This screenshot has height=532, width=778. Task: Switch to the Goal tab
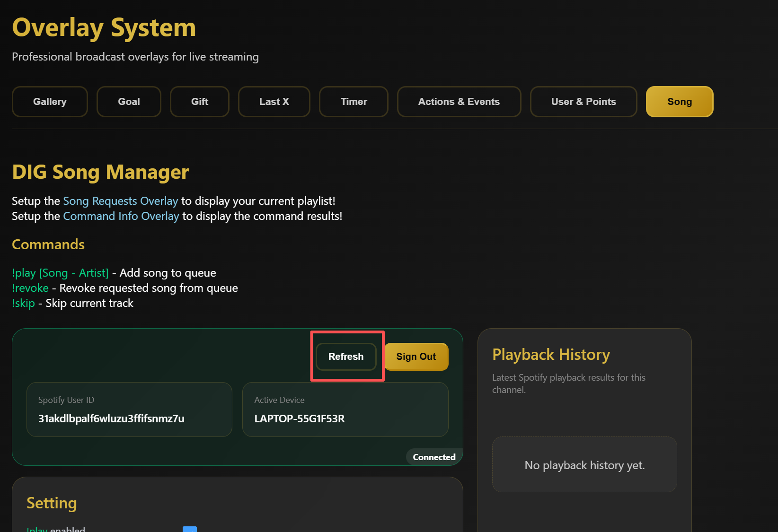pos(129,102)
